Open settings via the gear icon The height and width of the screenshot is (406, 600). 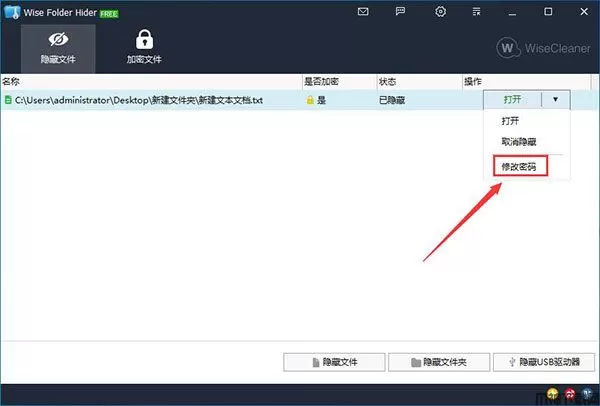coord(440,11)
